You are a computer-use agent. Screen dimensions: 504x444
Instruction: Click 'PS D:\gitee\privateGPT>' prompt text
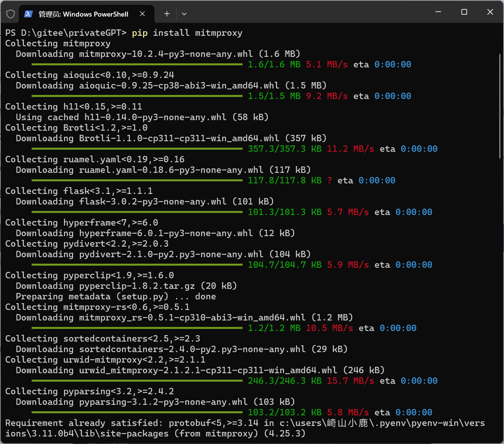coord(66,33)
